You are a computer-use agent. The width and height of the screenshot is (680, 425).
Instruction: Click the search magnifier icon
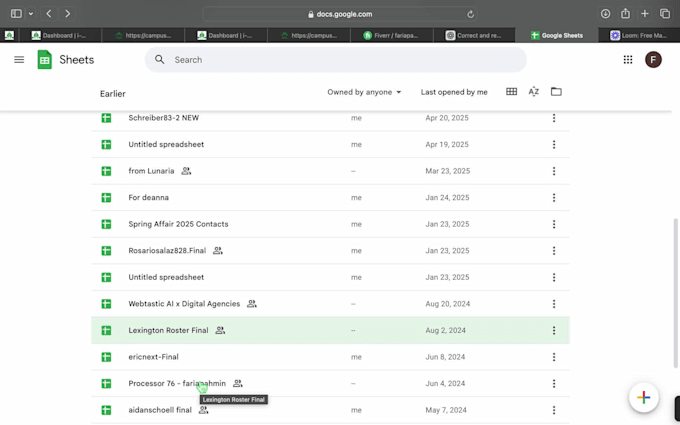[x=160, y=59]
